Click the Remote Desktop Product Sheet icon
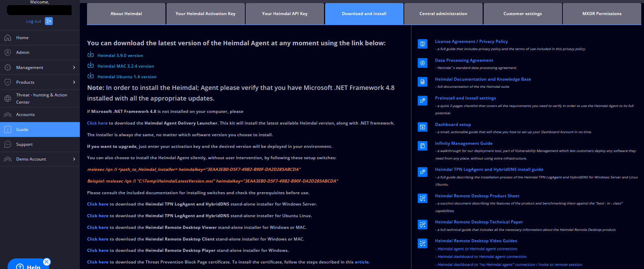This screenshot has width=644, height=269. tap(422, 198)
